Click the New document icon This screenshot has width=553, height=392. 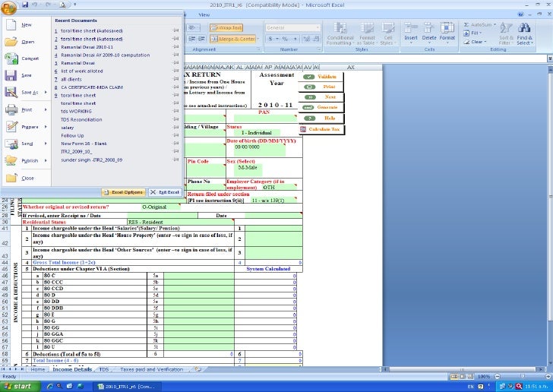pyautogui.click(x=11, y=25)
